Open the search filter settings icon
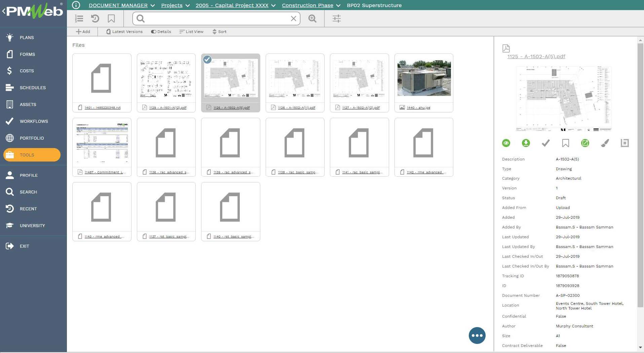 click(336, 19)
